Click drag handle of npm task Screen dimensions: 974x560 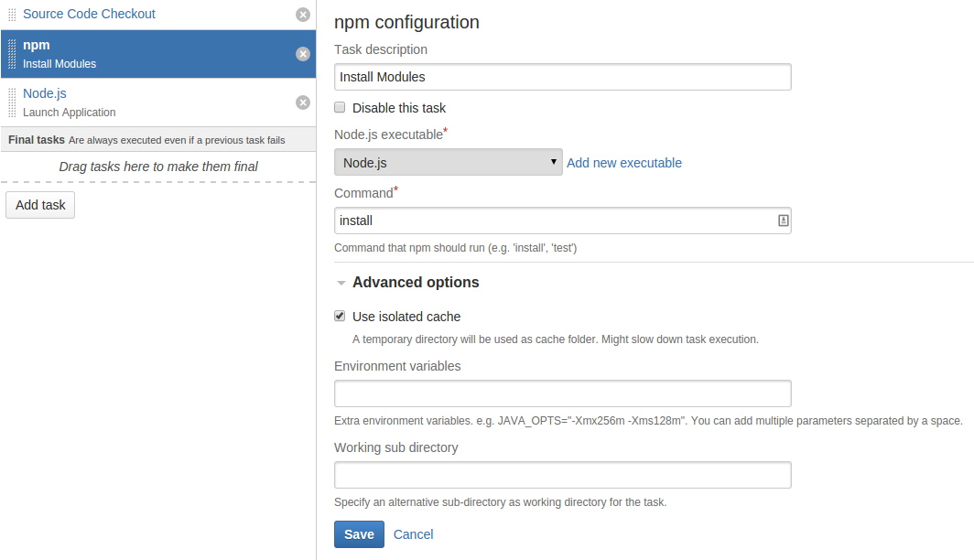coord(12,54)
